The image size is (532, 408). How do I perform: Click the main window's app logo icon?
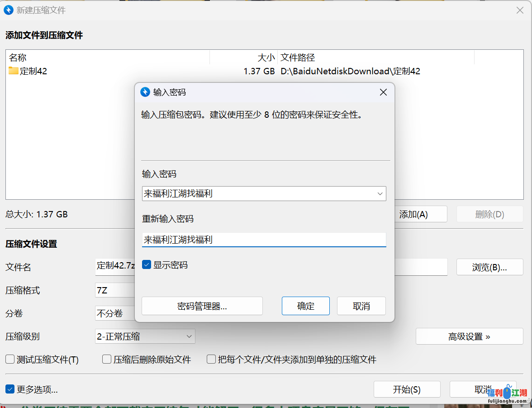coord(9,10)
